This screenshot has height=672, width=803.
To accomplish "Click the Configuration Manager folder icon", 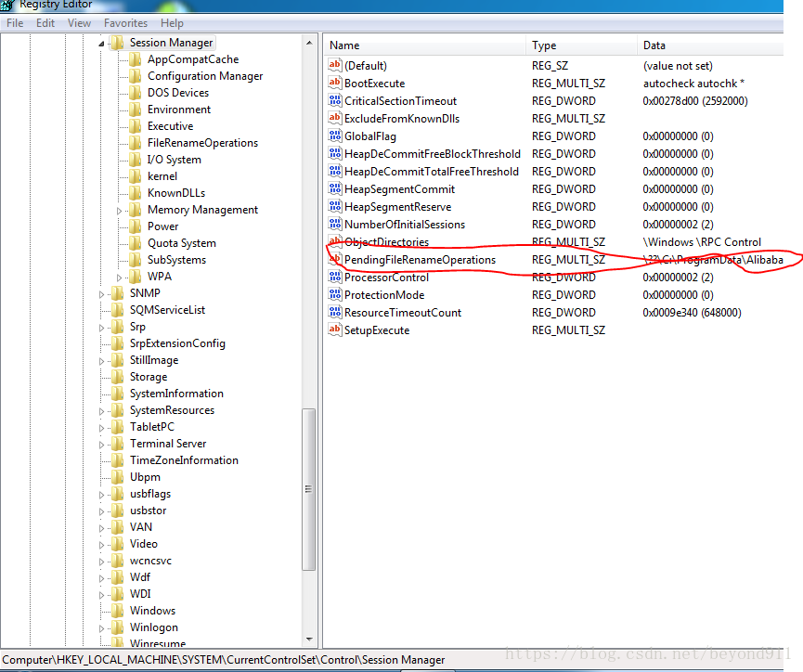I will (x=136, y=76).
